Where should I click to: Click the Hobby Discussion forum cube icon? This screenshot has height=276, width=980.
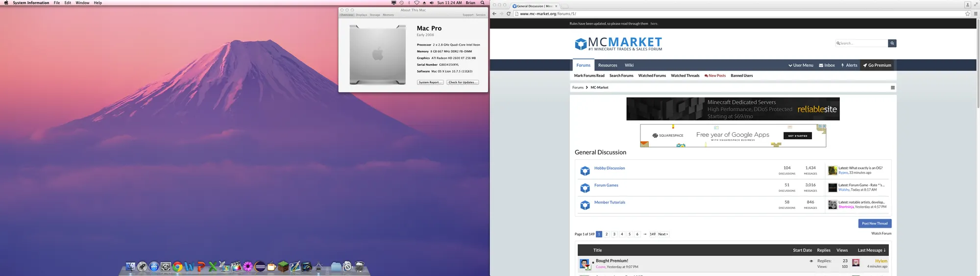click(x=585, y=171)
